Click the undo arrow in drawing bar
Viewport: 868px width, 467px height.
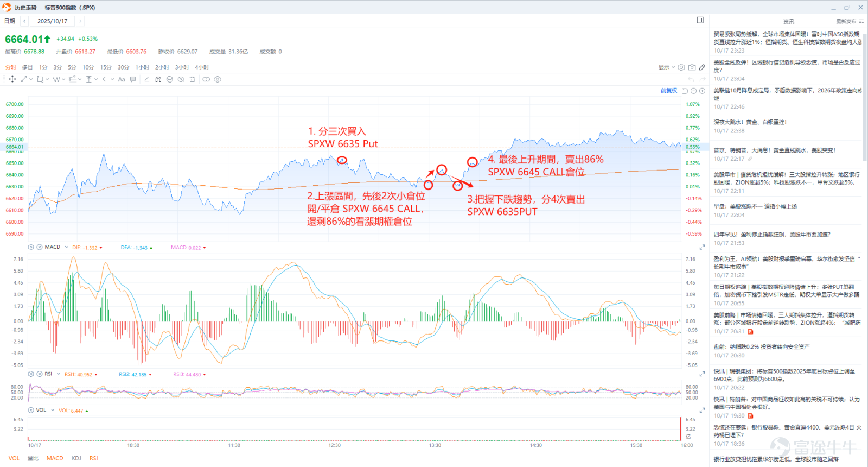691,79
